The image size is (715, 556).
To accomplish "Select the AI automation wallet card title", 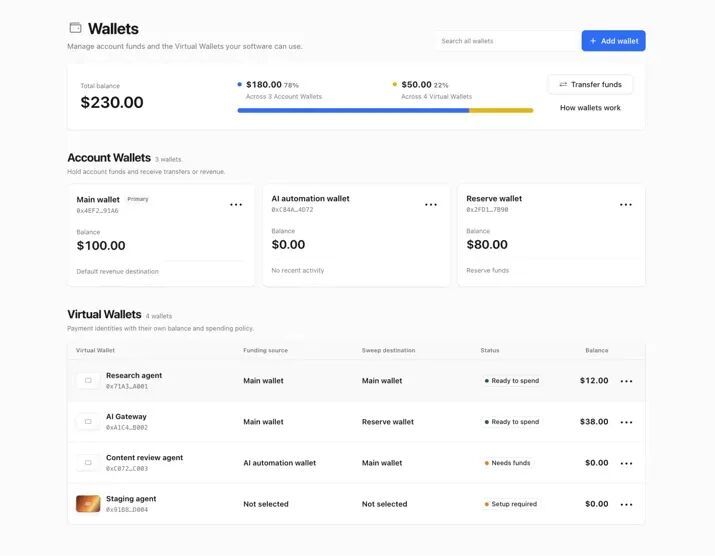I will pyautogui.click(x=311, y=198).
